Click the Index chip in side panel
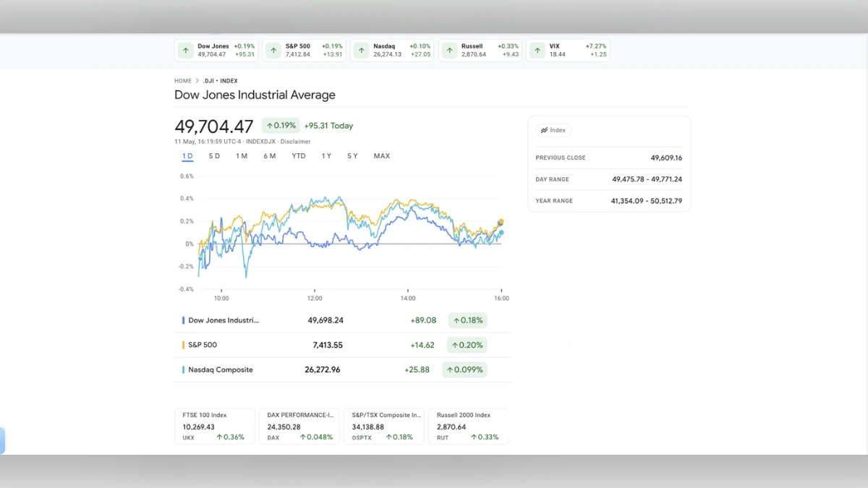 pyautogui.click(x=554, y=130)
